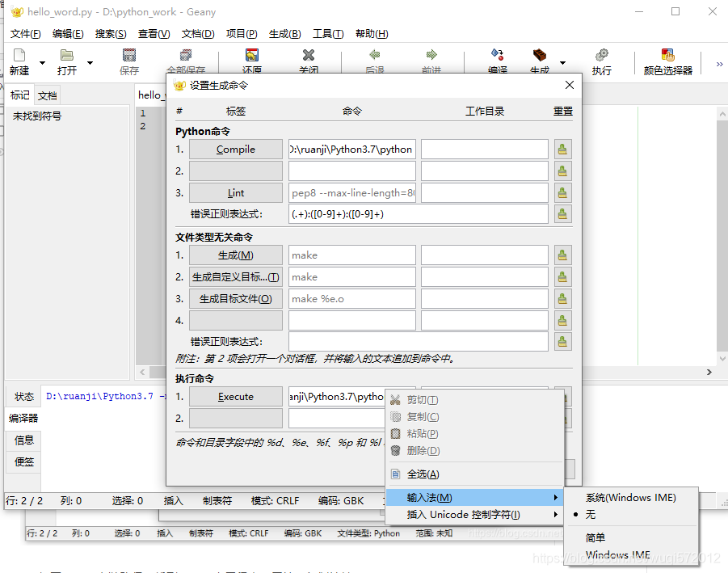Viewport: 728px width, 573px height.
Task: Click the 信息 message tab
Action: pos(23,440)
